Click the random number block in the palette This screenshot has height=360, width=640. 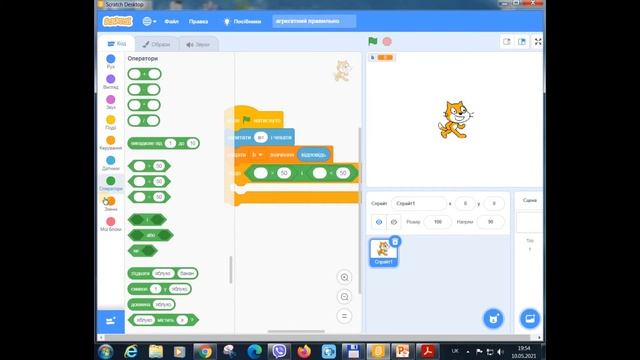(164, 143)
